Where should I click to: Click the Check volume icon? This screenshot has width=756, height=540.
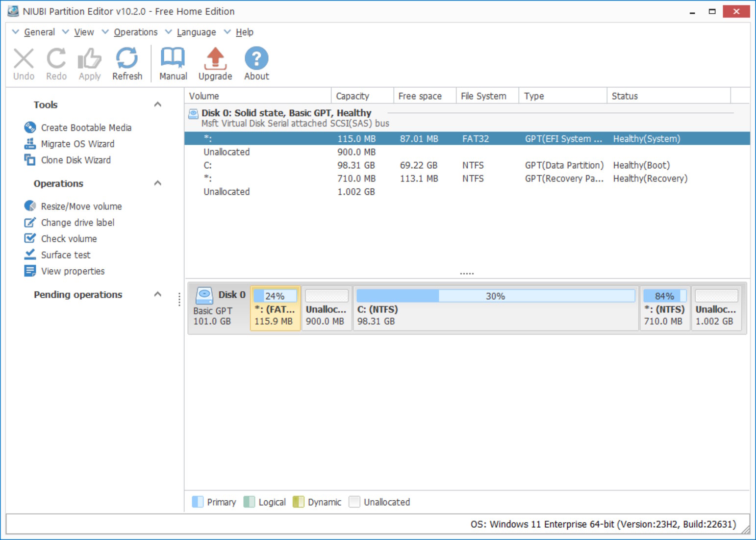click(x=30, y=238)
